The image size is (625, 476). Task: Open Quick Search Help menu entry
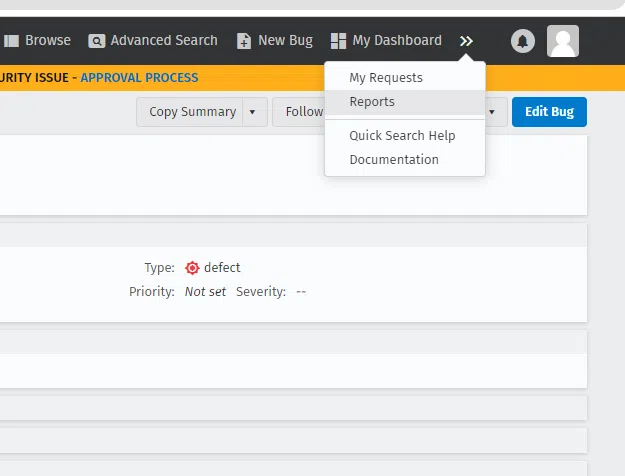[x=402, y=136]
